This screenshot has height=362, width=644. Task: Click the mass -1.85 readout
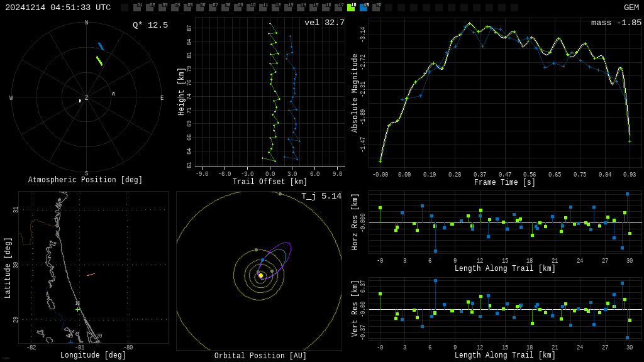616,23
